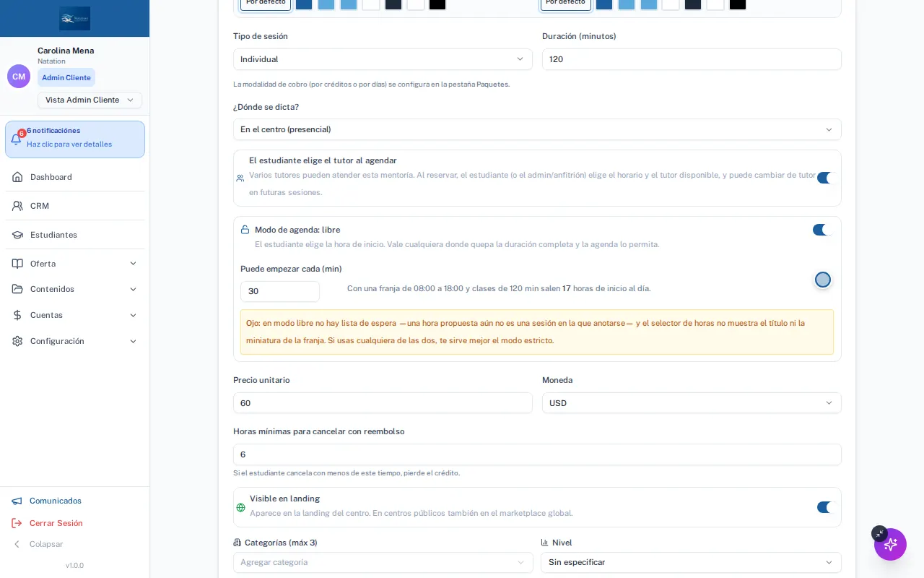Click the people icon beside tutor selection text
Image resolution: width=924 pixels, height=578 pixels.
click(240, 178)
